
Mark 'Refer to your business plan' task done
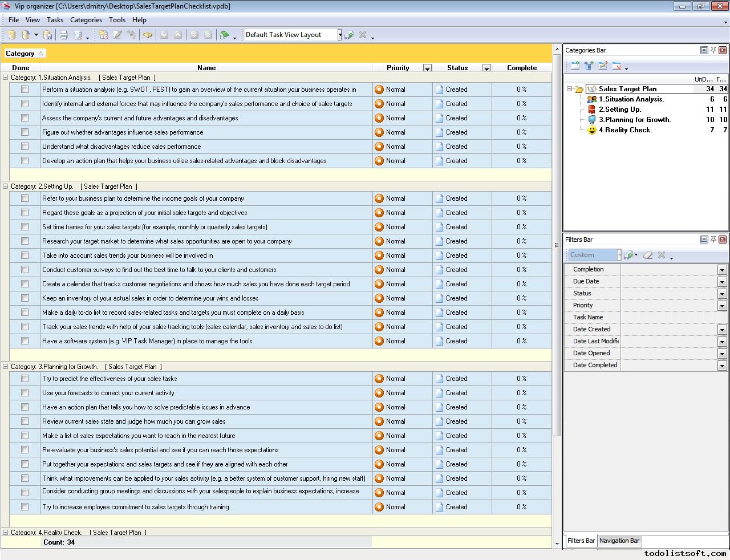click(25, 198)
